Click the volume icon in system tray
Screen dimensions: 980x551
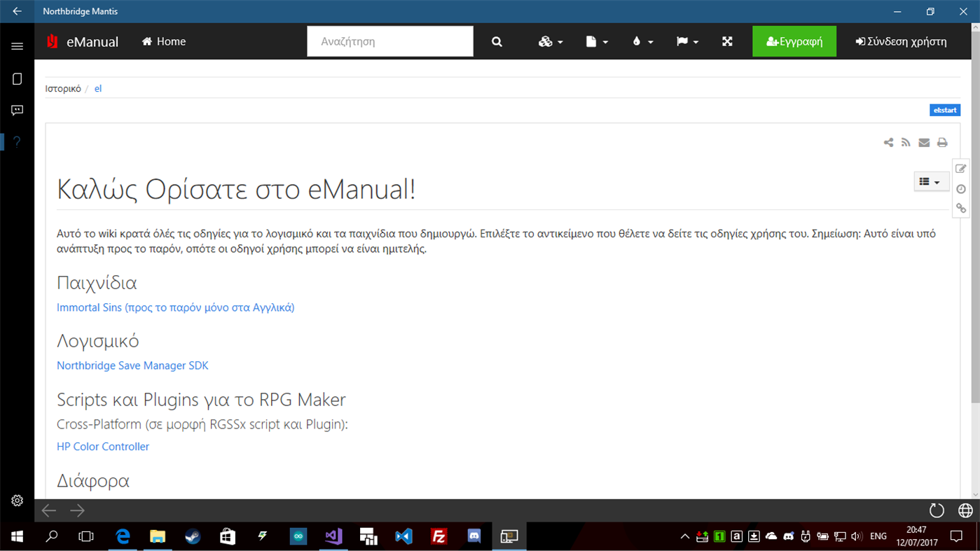pos(856,537)
